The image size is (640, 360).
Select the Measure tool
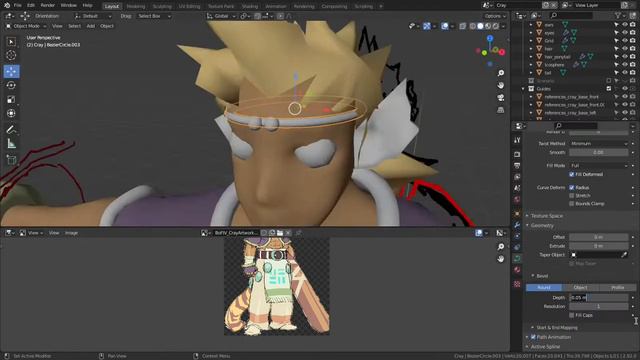point(11,144)
